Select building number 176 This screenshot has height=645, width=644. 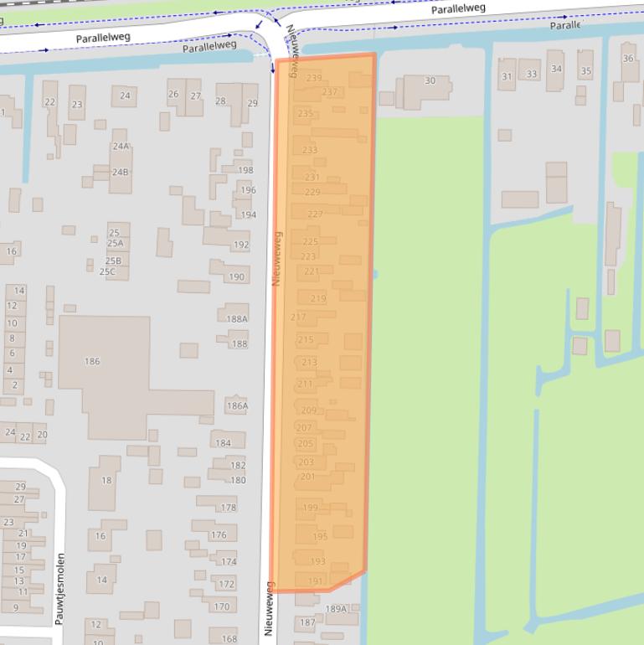[x=219, y=534]
